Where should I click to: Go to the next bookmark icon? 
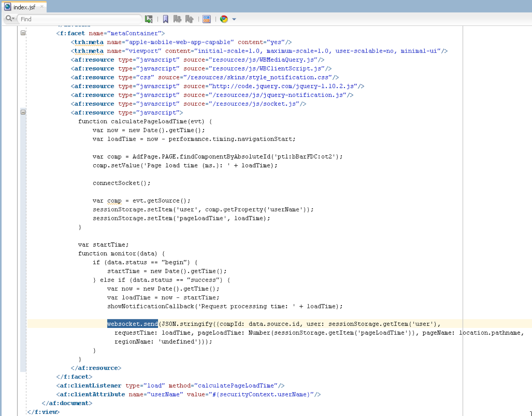(x=177, y=19)
